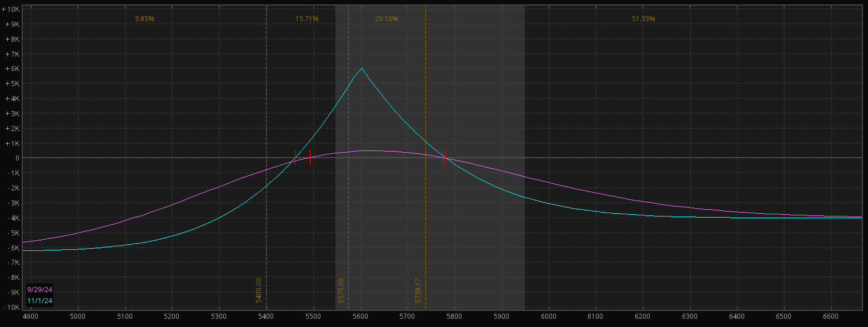Image resolution: width=868 pixels, height=327 pixels.
Task: Click the +2K profit axis label
Action: 13,128
